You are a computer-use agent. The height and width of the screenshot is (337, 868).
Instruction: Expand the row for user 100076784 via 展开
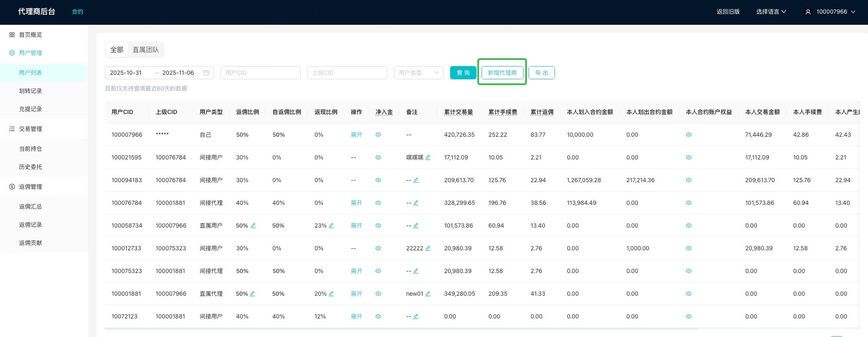click(356, 203)
